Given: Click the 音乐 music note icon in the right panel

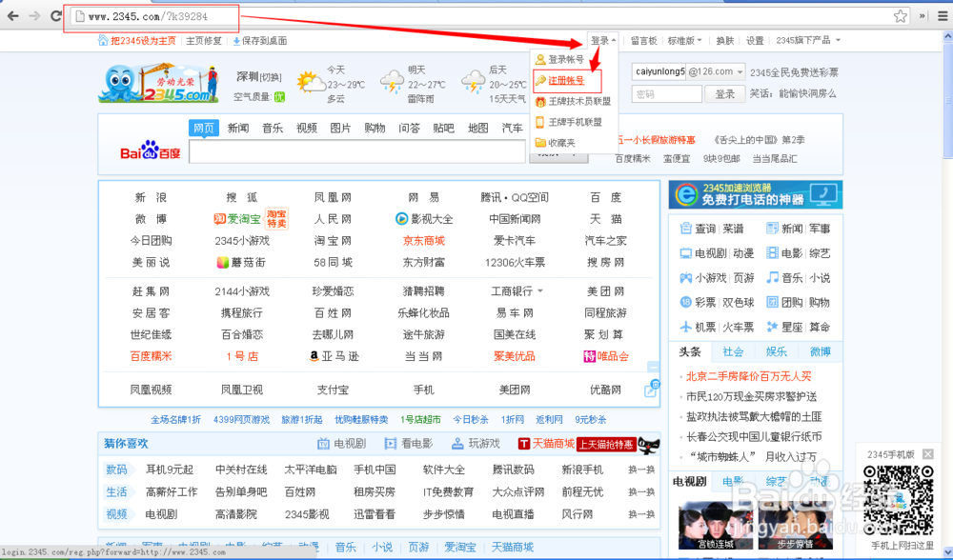Looking at the screenshot, I should coord(772,277).
